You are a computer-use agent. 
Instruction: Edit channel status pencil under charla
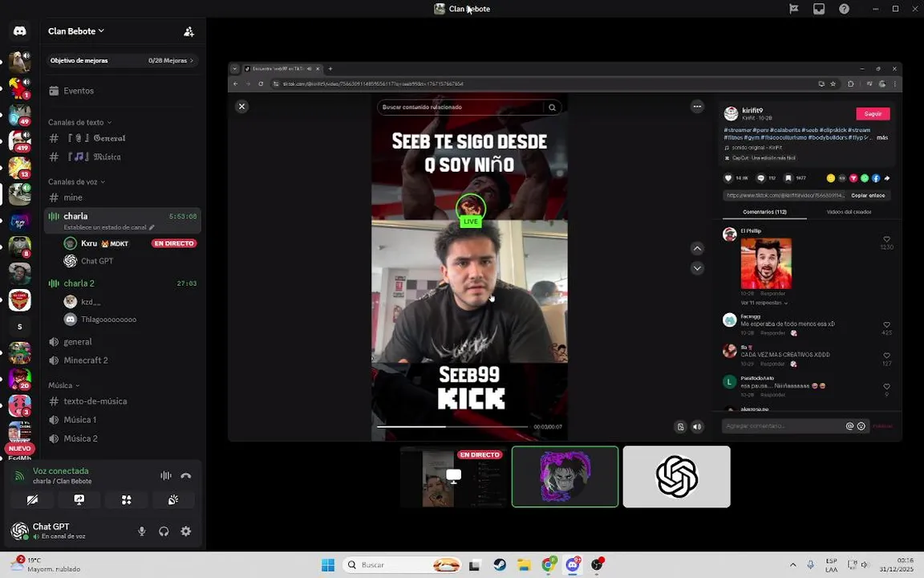tap(152, 228)
